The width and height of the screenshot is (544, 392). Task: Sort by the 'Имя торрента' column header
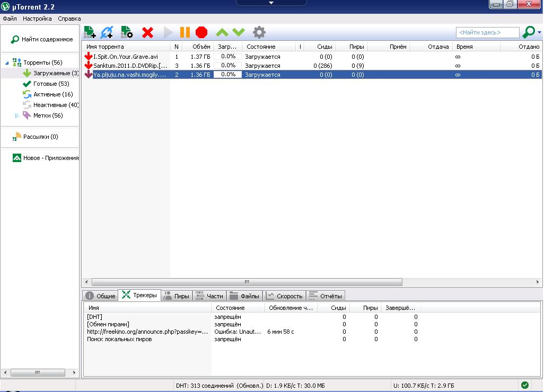126,47
